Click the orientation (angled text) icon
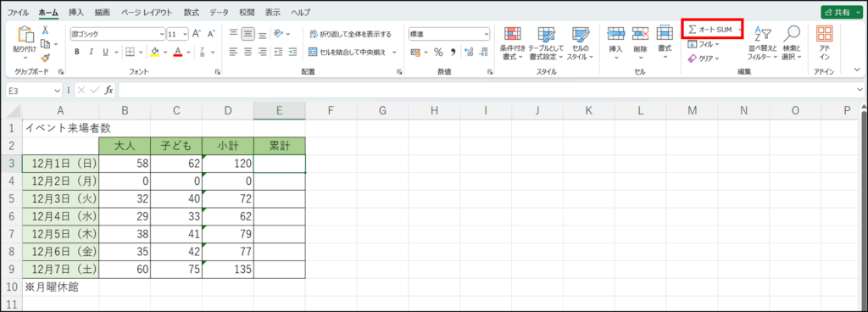 point(279,34)
